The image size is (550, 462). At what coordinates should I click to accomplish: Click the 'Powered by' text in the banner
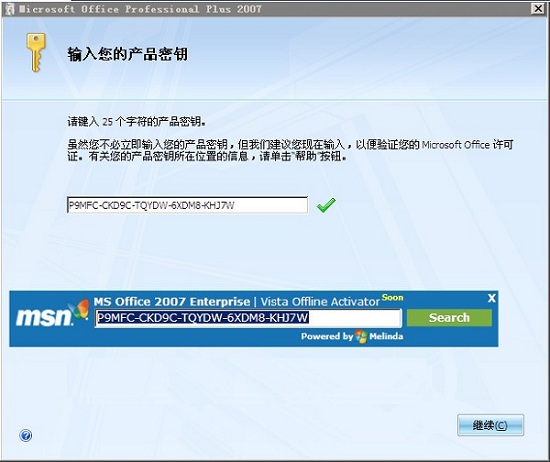pos(327,336)
